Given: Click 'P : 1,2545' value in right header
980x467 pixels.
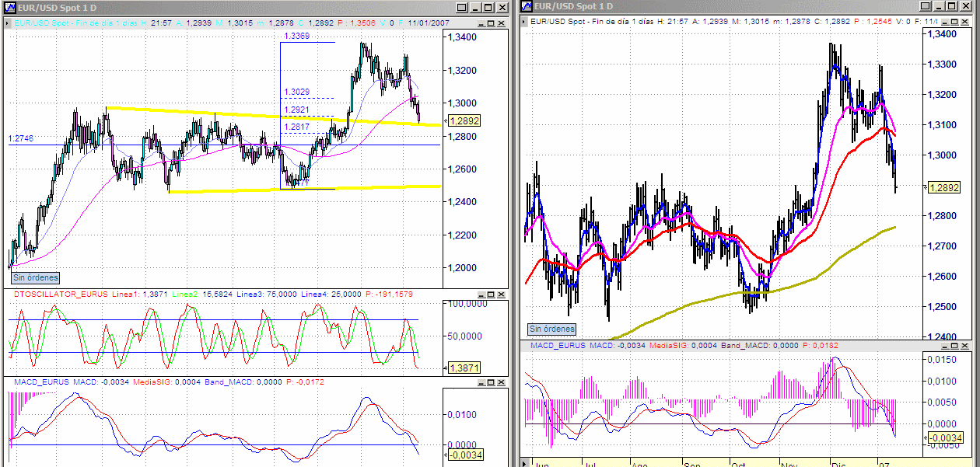Looking at the screenshot, I should click(x=872, y=22).
